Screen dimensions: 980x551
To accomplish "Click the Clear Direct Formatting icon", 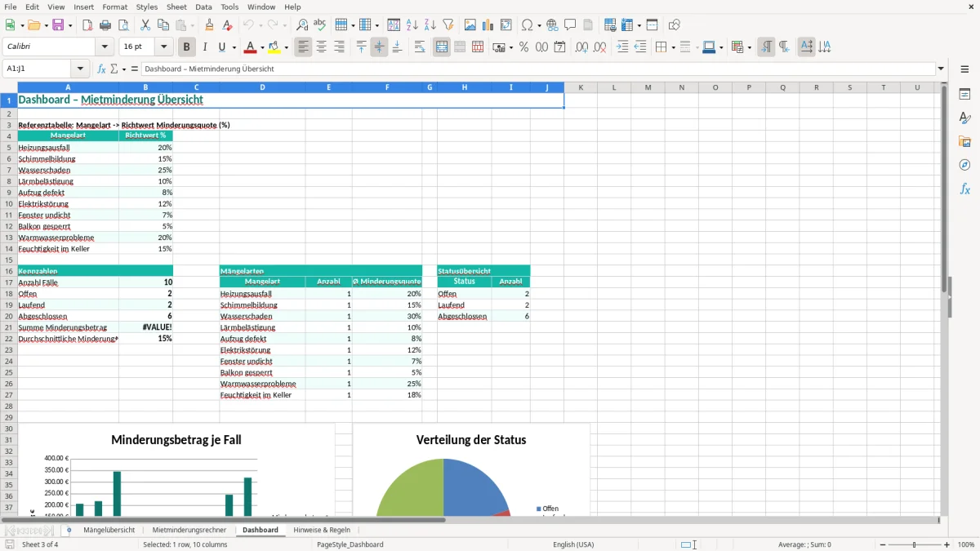I will pos(228,25).
